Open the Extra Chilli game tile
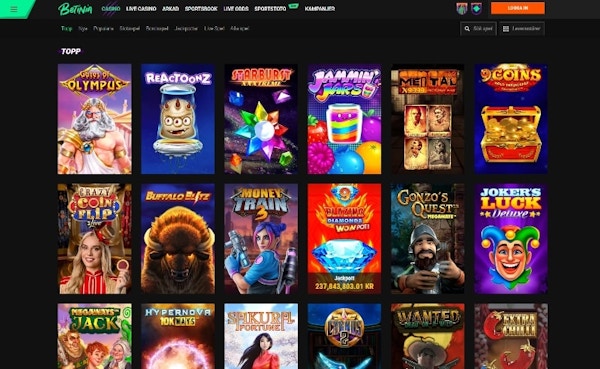The height and width of the screenshot is (369, 600). (x=511, y=336)
